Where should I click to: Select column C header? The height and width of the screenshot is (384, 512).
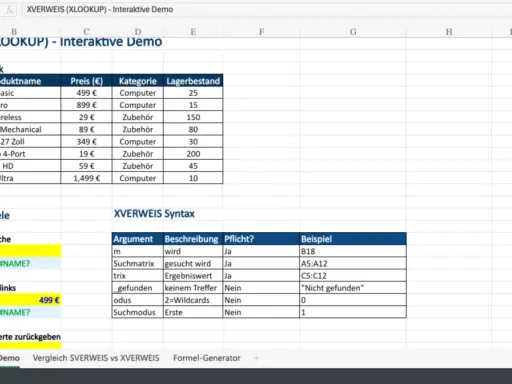click(x=86, y=32)
